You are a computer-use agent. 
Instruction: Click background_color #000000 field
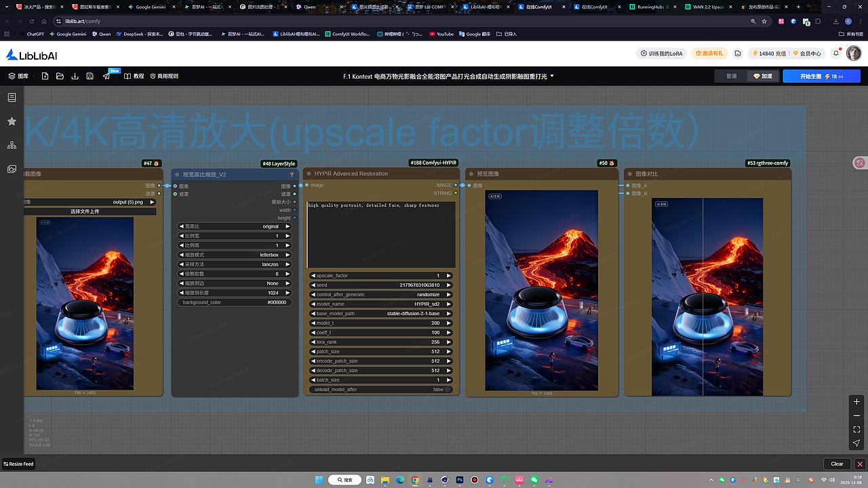pyautogui.click(x=235, y=302)
